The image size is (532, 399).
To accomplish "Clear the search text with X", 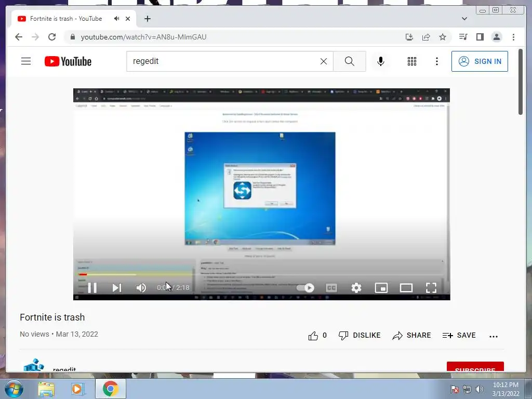I will click(324, 61).
